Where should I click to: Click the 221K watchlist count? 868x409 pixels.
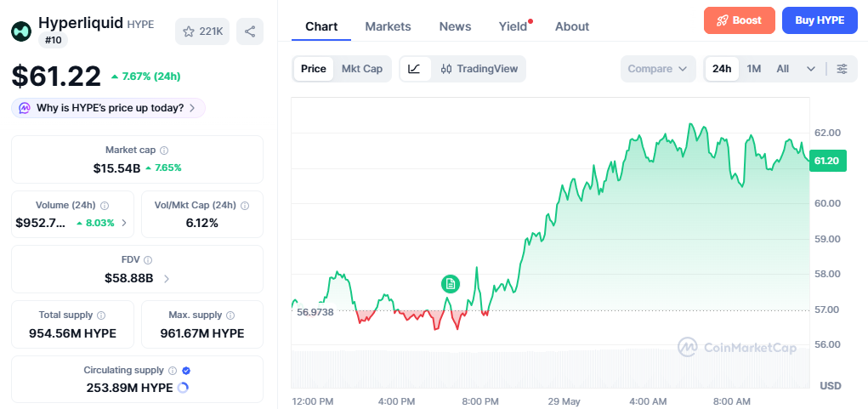click(211, 31)
